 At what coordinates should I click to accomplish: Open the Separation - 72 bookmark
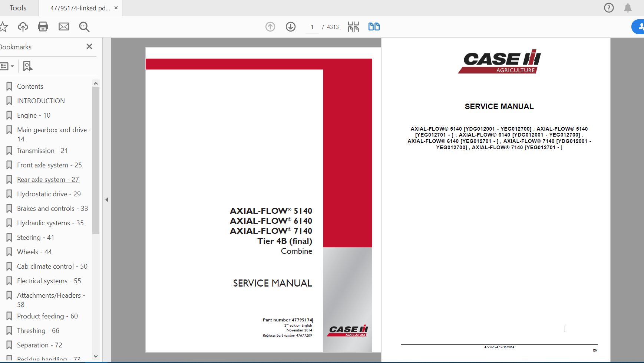click(40, 345)
